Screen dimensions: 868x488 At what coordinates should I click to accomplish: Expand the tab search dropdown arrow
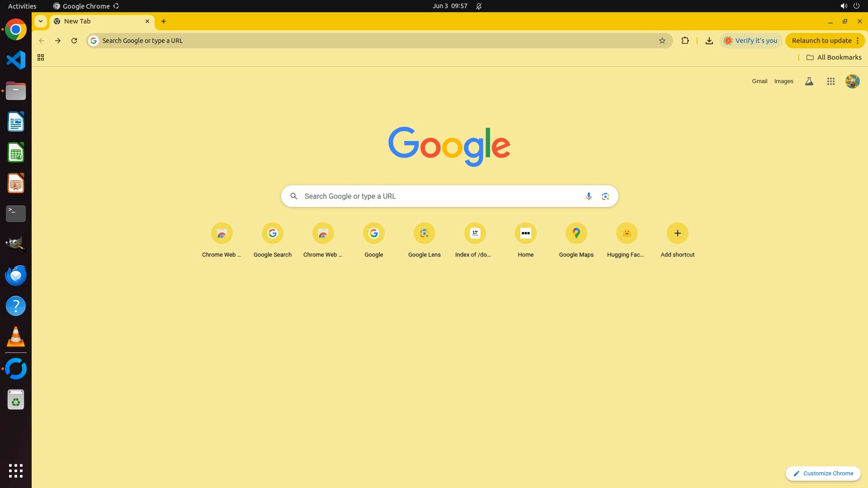tap(41, 21)
